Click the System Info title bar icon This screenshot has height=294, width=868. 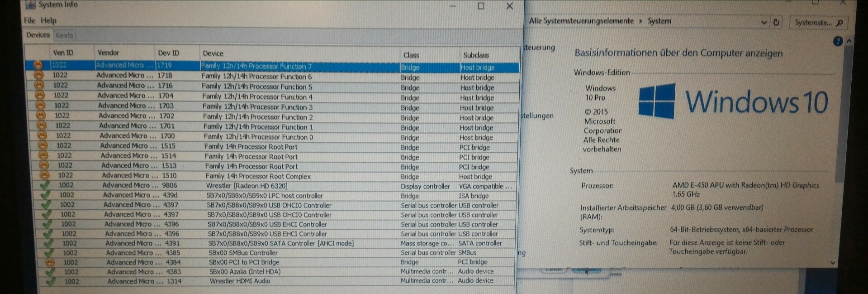30,5
